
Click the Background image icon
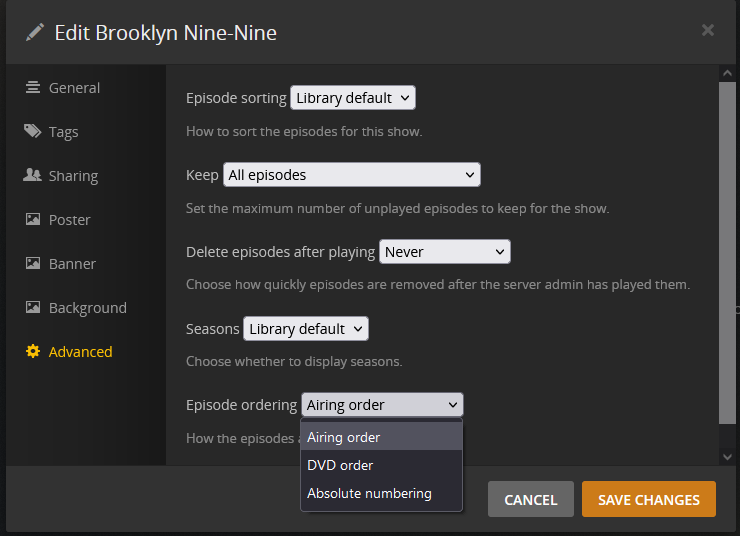pyautogui.click(x=33, y=307)
